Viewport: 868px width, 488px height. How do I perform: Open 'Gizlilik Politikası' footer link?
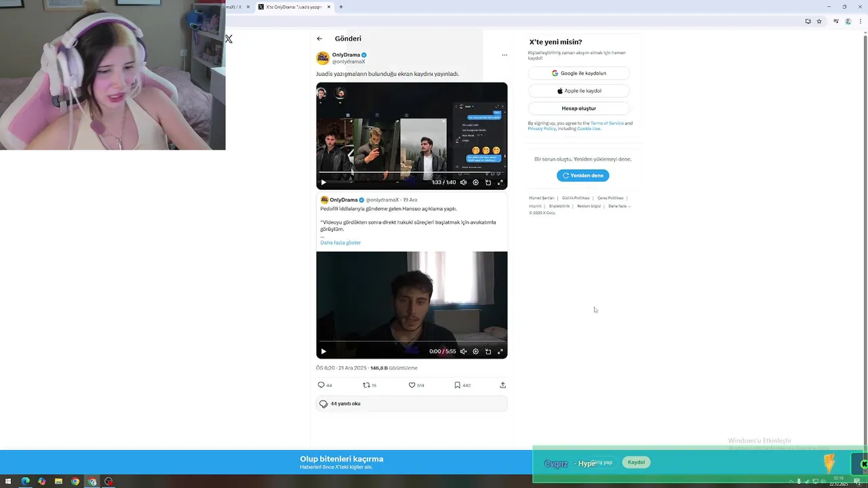pyautogui.click(x=576, y=198)
